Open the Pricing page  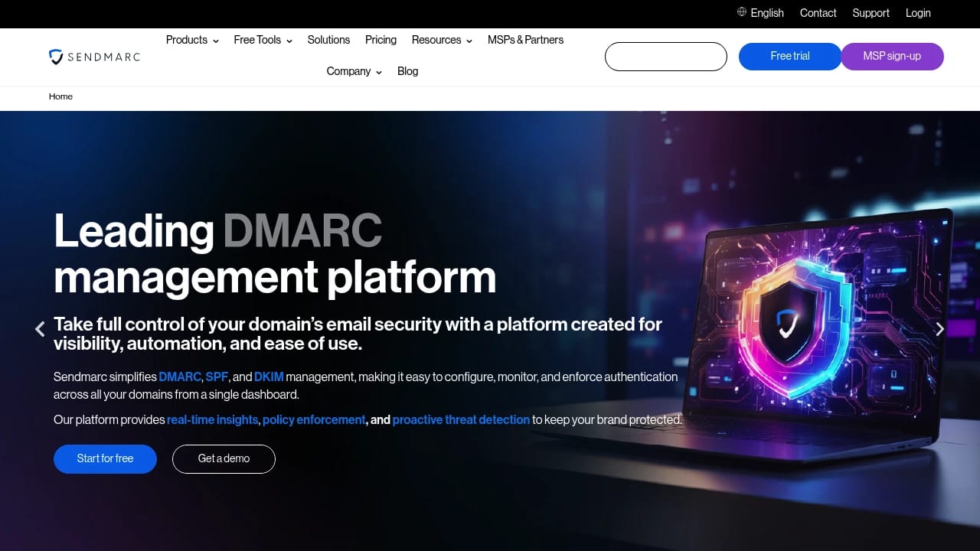tap(381, 40)
